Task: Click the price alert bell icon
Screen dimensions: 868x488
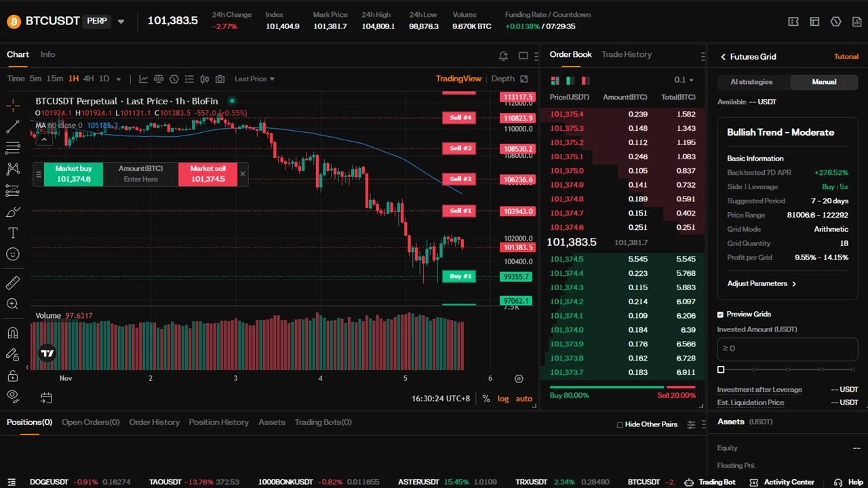Action: click(503, 56)
